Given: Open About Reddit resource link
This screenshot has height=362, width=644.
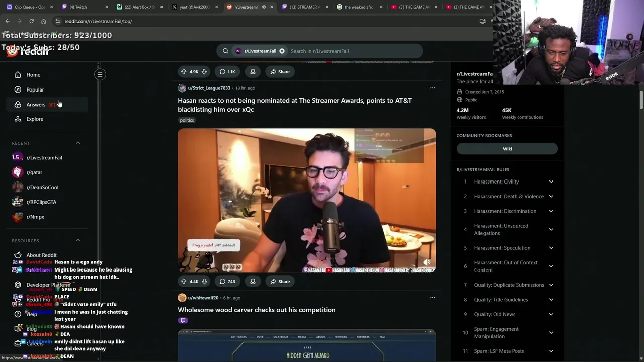Looking at the screenshot, I should (41, 255).
